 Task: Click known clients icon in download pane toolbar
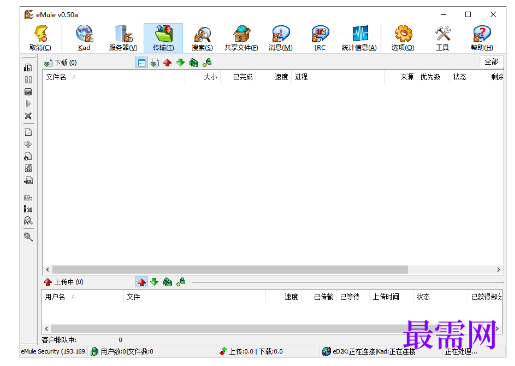pos(207,62)
